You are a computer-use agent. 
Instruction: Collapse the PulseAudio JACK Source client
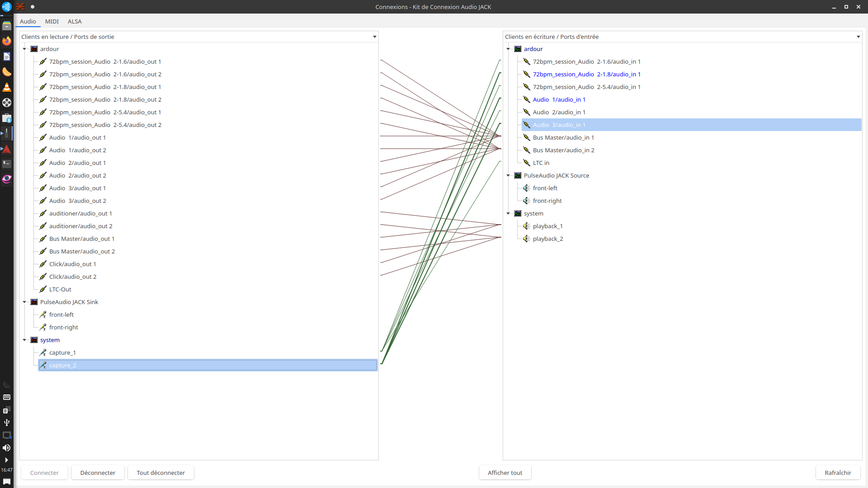508,175
